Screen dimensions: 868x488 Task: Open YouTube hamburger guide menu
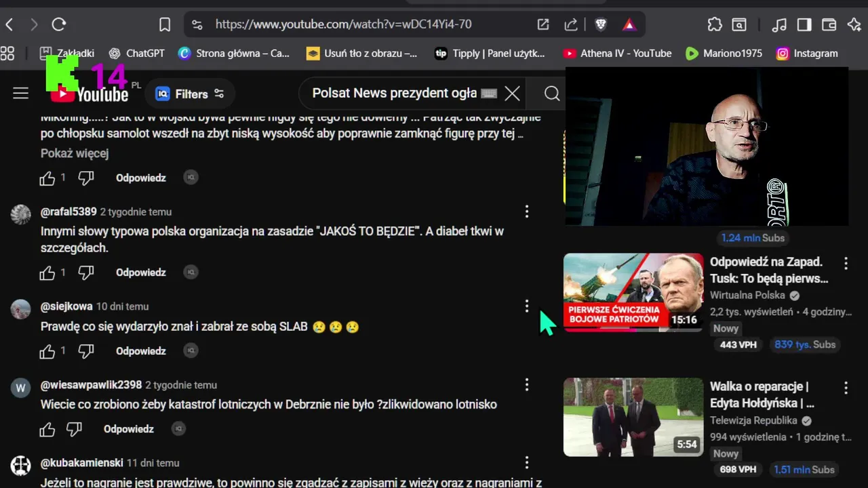[x=21, y=94]
